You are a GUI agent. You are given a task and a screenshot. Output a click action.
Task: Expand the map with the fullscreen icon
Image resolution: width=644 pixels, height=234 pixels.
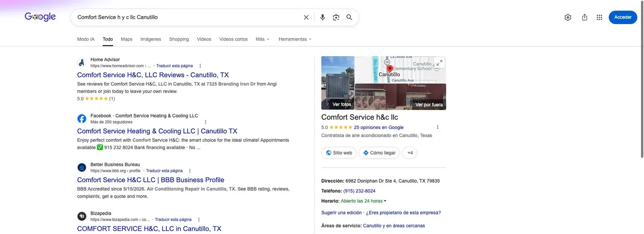[x=439, y=63]
